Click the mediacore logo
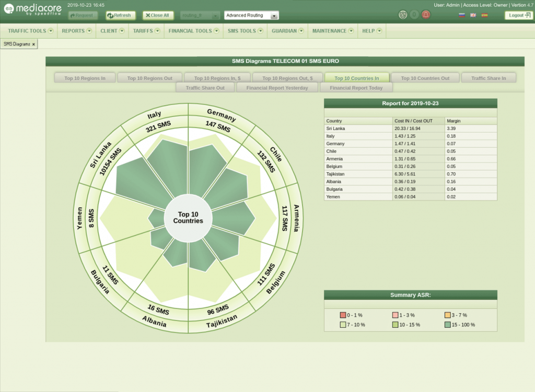Image resolution: width=535 pixels, height=392 pixels. pos(33,9)
